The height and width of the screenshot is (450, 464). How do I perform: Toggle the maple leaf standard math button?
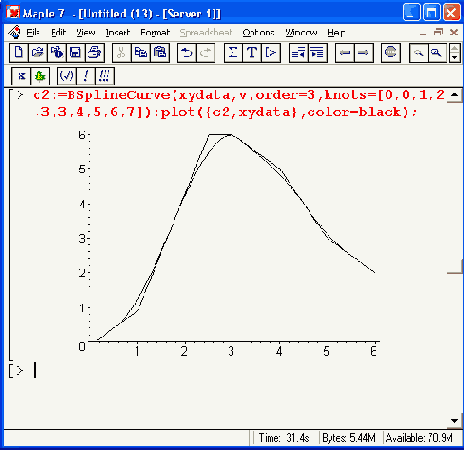40,76
